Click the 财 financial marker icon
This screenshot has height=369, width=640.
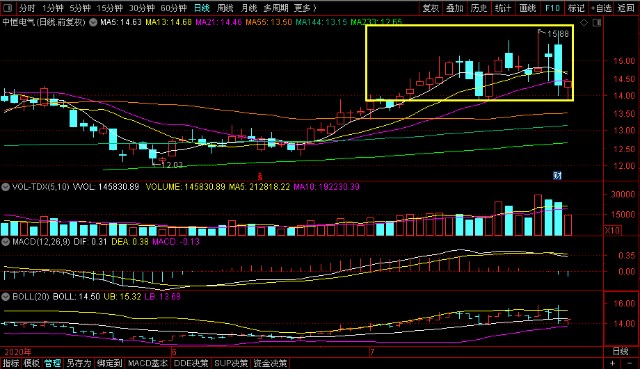557,176
